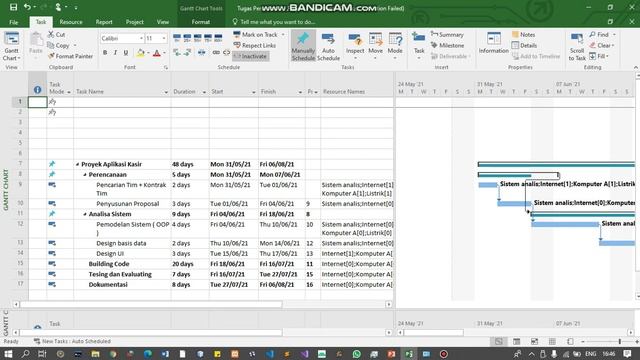This screenshot has height=360, width=640.
Task: Set task to 100% complete
Action: [218, 38]
